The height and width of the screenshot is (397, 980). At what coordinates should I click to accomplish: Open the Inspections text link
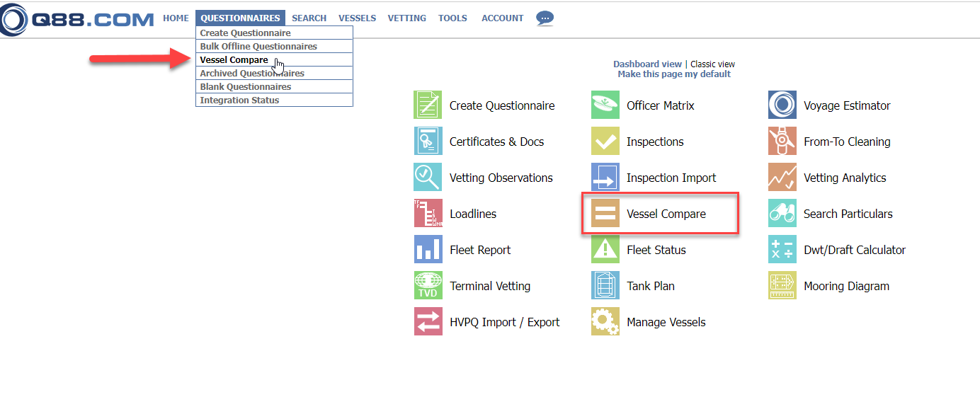pyautogui.click(x=655, y=142)
